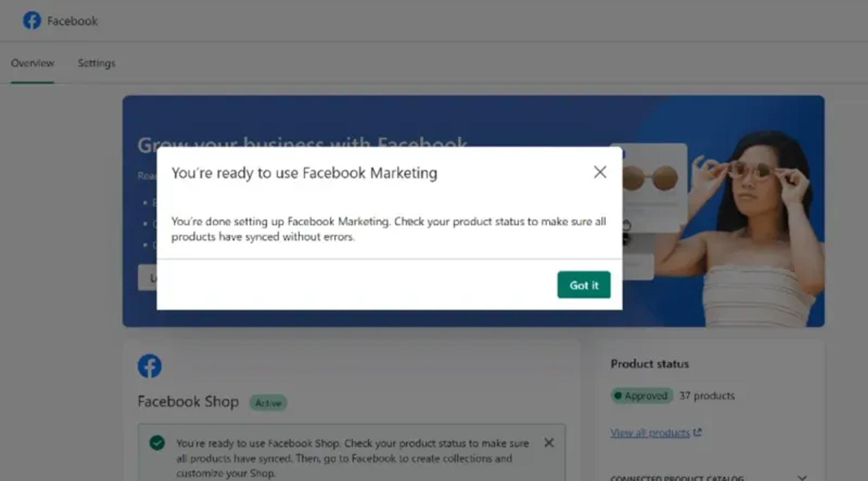This screenshot has height=481, width=868.
Task: Click the Product status heading
Action: [650, 364]
